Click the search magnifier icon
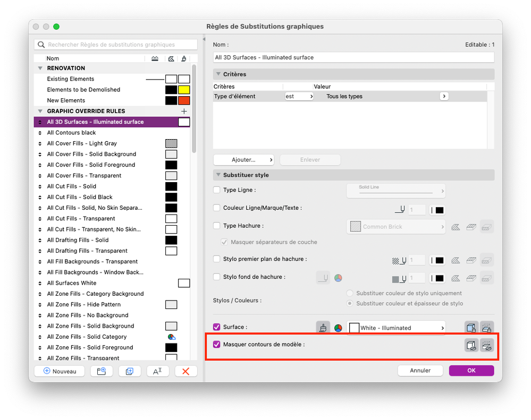This screenshot has height=420, width=531. point(41,45)
